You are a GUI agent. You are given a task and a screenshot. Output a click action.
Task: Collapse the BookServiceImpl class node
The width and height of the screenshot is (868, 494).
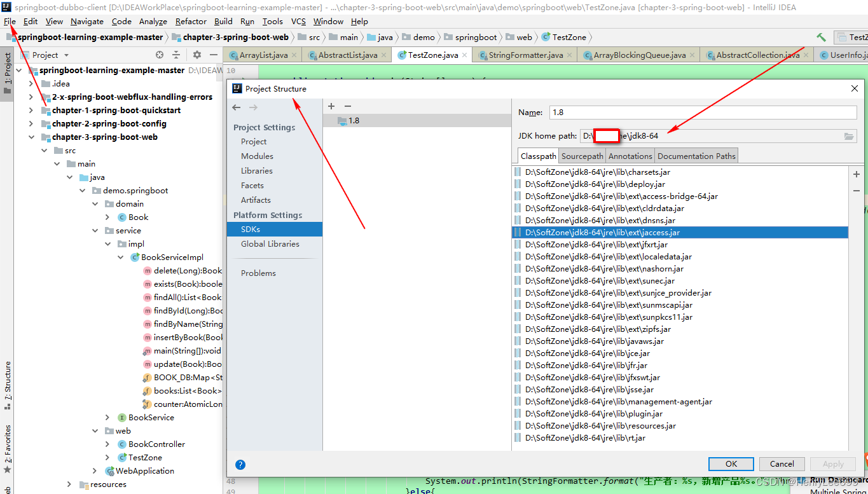click(120, 257)
